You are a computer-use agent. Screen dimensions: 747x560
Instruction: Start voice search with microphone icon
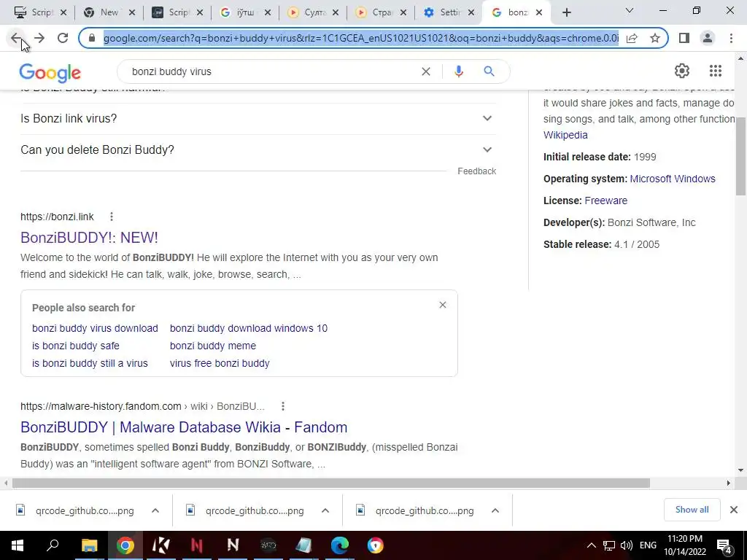coord(459,71)
